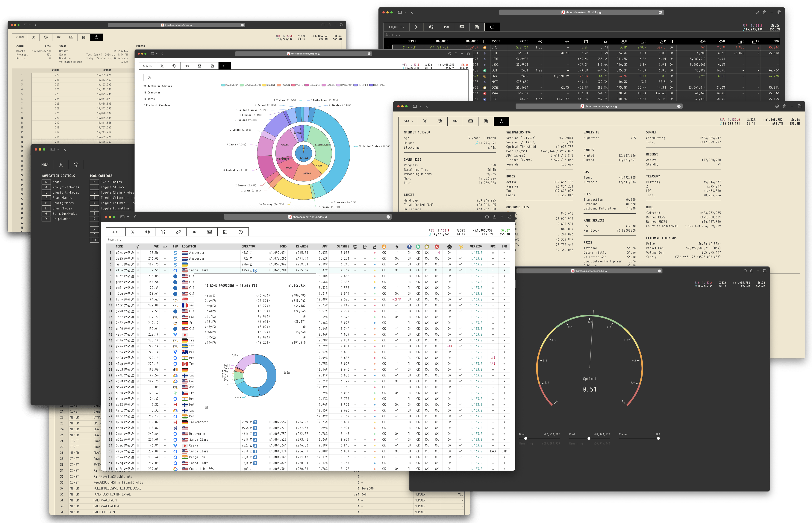This screenshot has height=523, width=812.
Task: Click the link icon in Nodes toolbar
Action: (178, 232)
